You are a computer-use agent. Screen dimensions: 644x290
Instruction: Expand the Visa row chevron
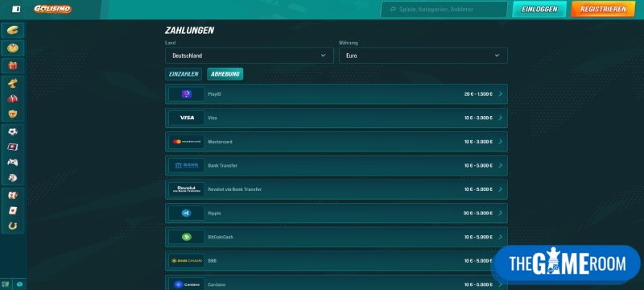tap(500, 118)
